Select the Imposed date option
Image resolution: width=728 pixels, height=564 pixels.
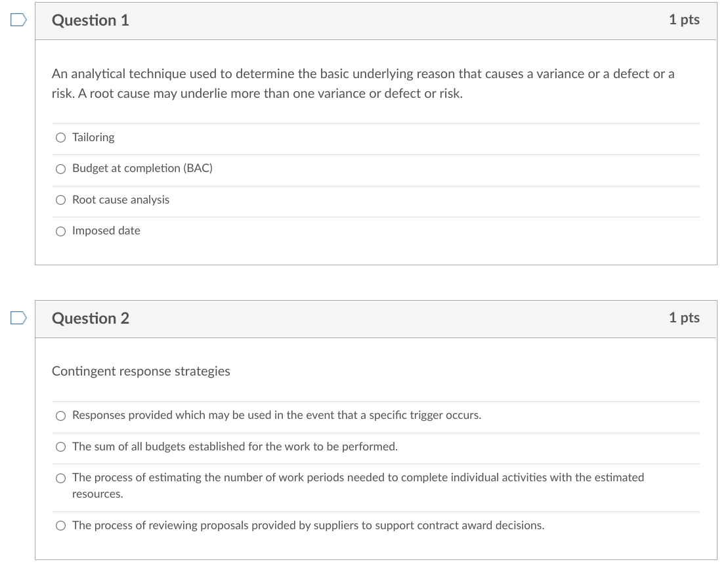[60, 230]
